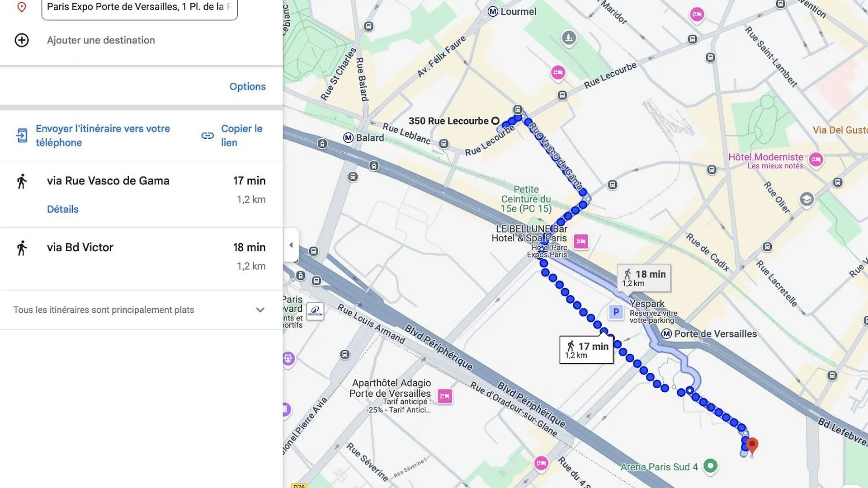Click the Arena Paris Sud 4 marker
The width and height of the screenshot is (868, 488).
(x=710, y=466)
